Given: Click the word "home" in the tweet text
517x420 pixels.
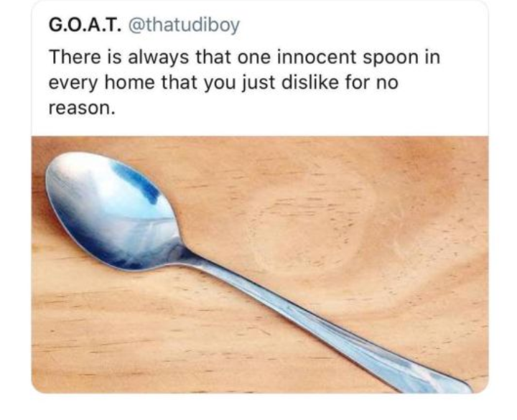Looking at the screenshot, I should click(129, 82).
